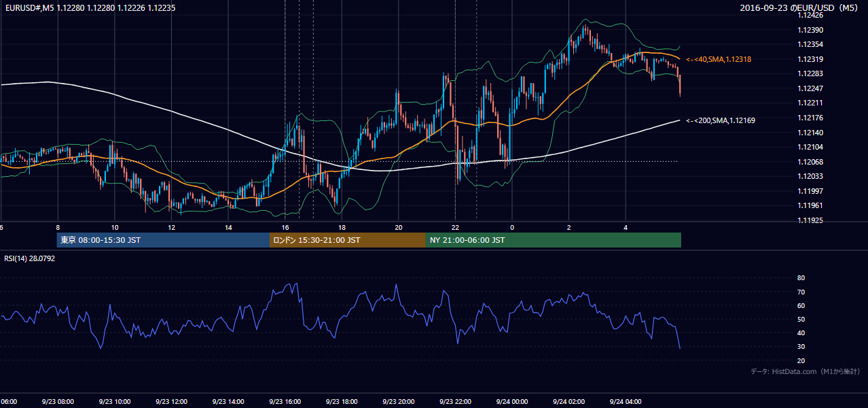The height and width of the screenshot is (408, 868).
Task: Click RSI scale value 30
Action: pyautogui.click(x=801, y=346)
